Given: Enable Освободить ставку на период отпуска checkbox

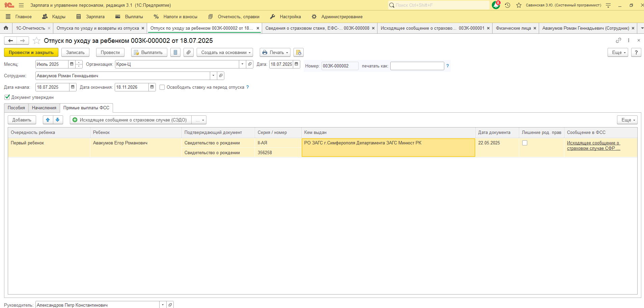Looking at the screenshot, I should (162, 87).
